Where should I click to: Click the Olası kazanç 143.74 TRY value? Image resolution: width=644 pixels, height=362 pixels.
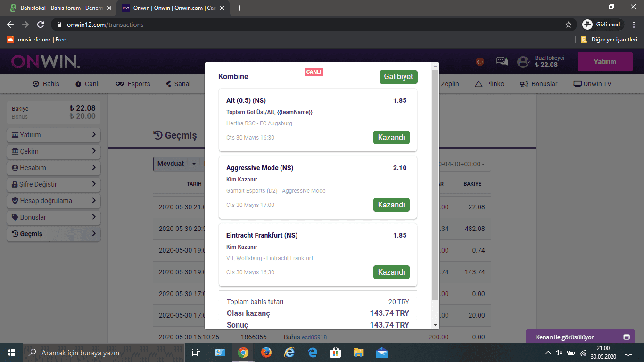tap(389, 313)
